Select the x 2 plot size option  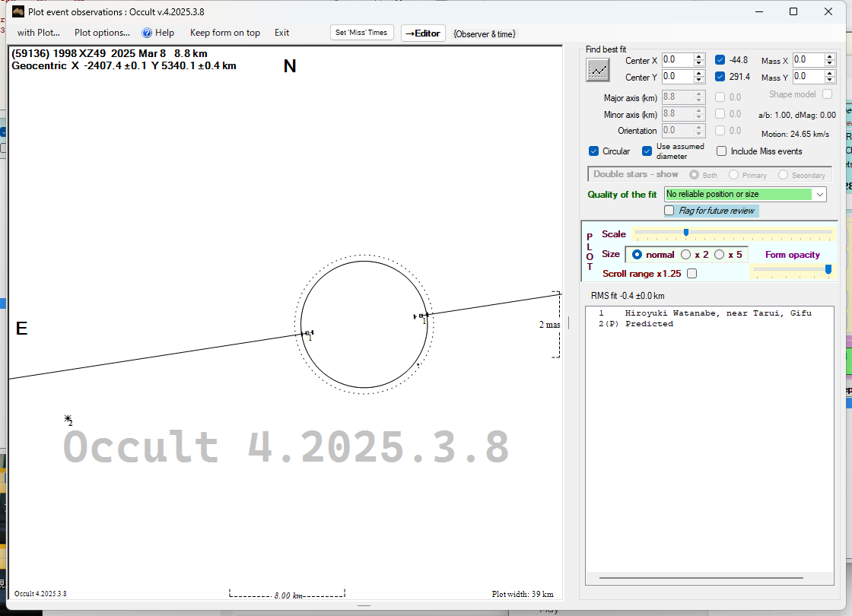pos(686,255)
